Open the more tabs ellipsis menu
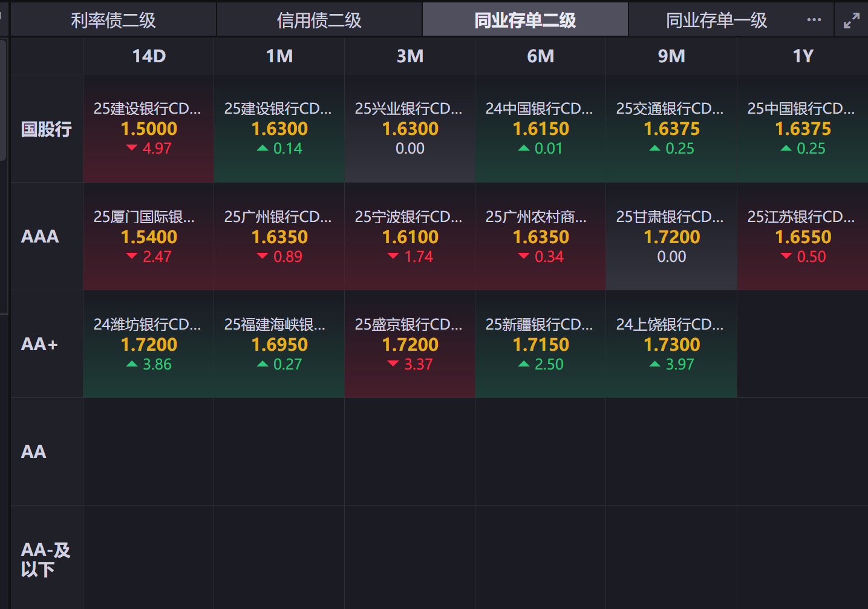This screenshot has width=868, height=609. point(814,20)
